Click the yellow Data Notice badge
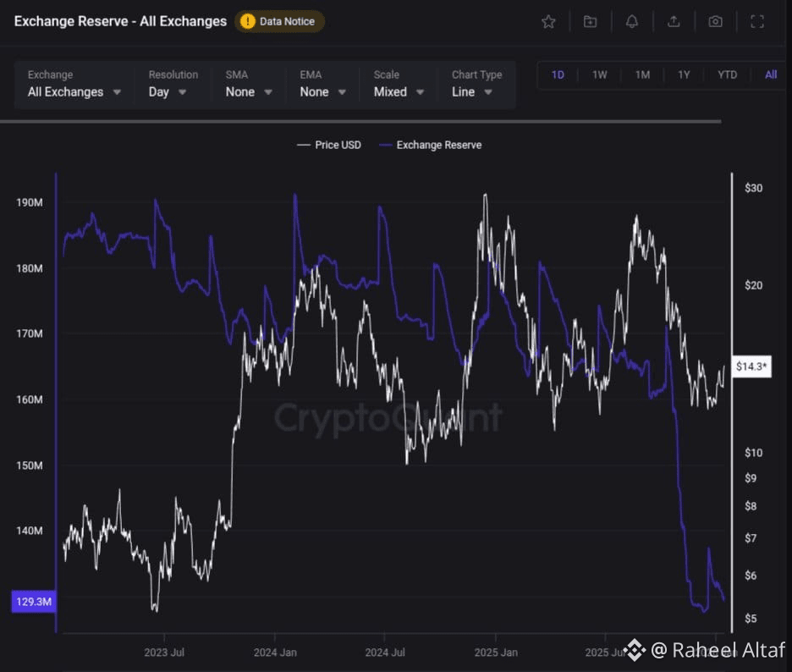The height and width of the screenshot is (672, 792). coord(279,22)
